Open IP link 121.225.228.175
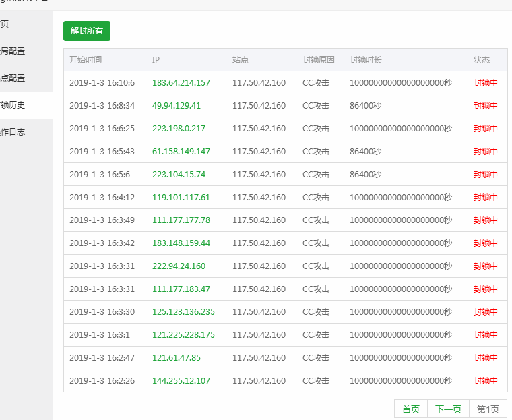Viewport: 512px width, 420px height. (183, 334)
